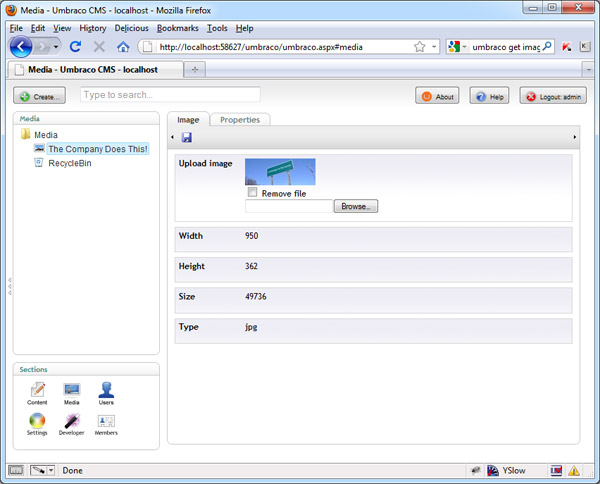Image resolution: width=600 pixels, height=484 pixels.
Task: Open the RecycleBin tree node
Action: [70, 163]
